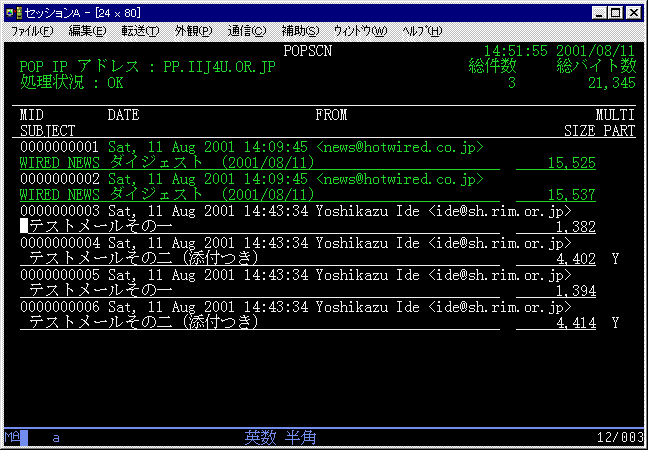Open the 補助(S) menu
This screenshot has height=450, width=648.
(300, 31)
